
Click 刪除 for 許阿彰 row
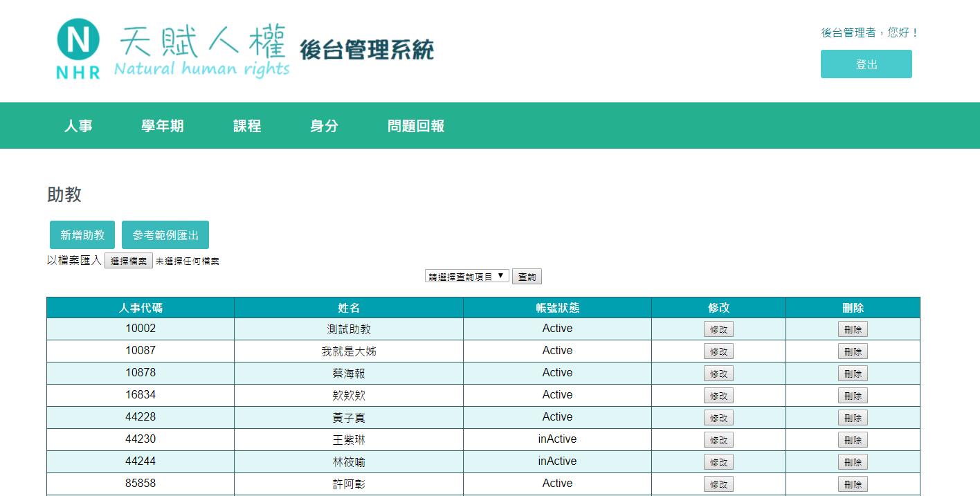[x=853, y=484]
